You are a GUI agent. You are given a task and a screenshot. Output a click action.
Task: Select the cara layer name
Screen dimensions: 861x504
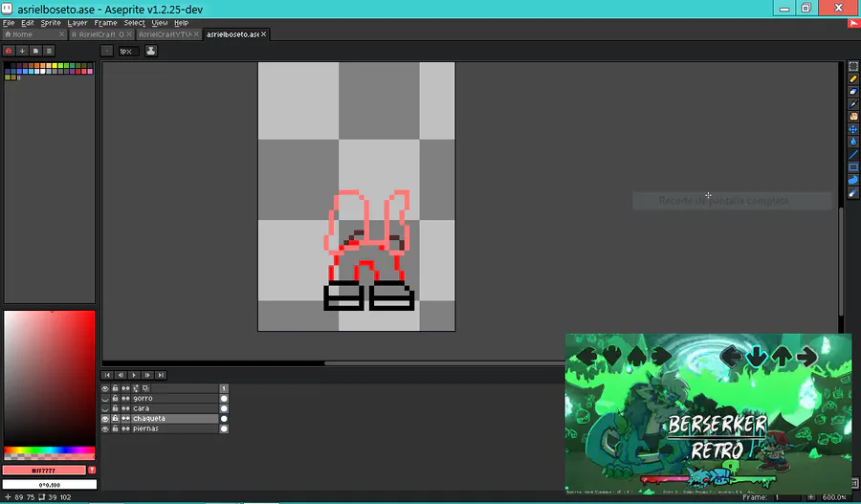(142, 408)
